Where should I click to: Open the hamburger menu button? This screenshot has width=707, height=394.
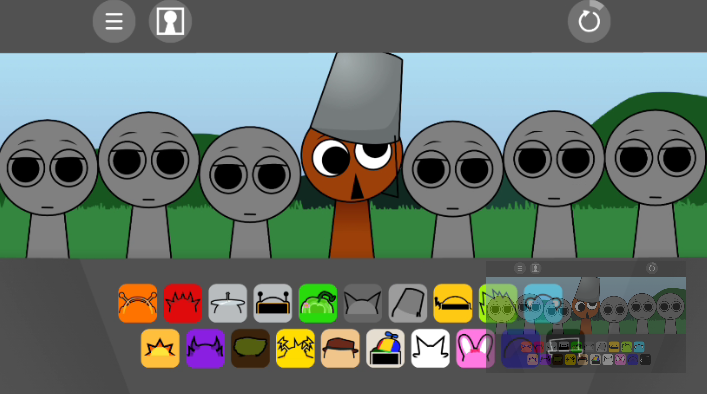tap(114, 21)
